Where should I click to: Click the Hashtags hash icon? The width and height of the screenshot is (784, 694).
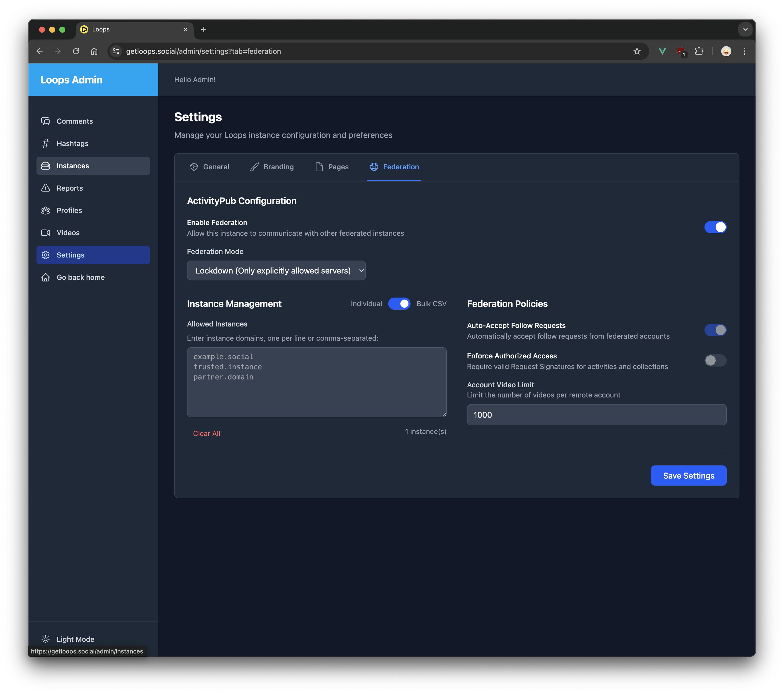click(46, 143)
